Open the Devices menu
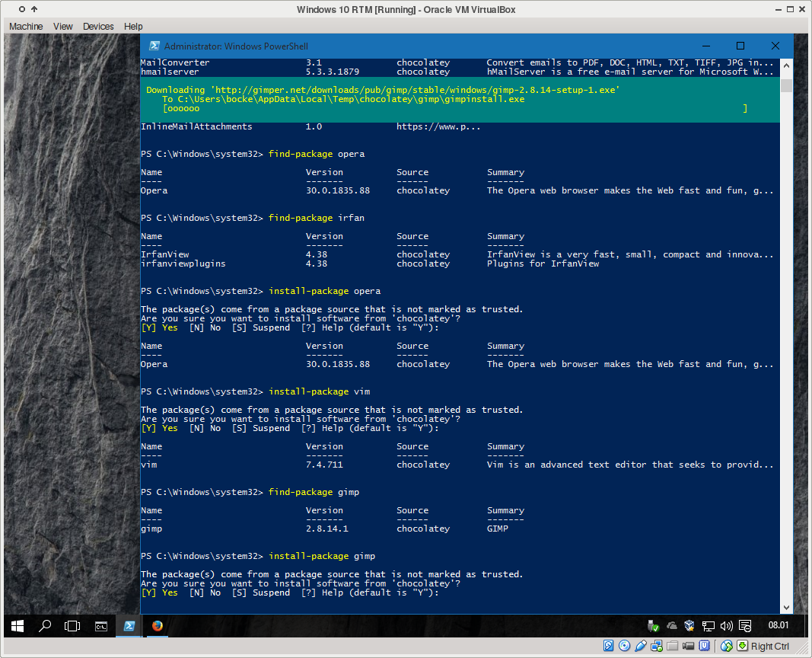This screenshot has height=658, width=812. [x=98, y=27]
